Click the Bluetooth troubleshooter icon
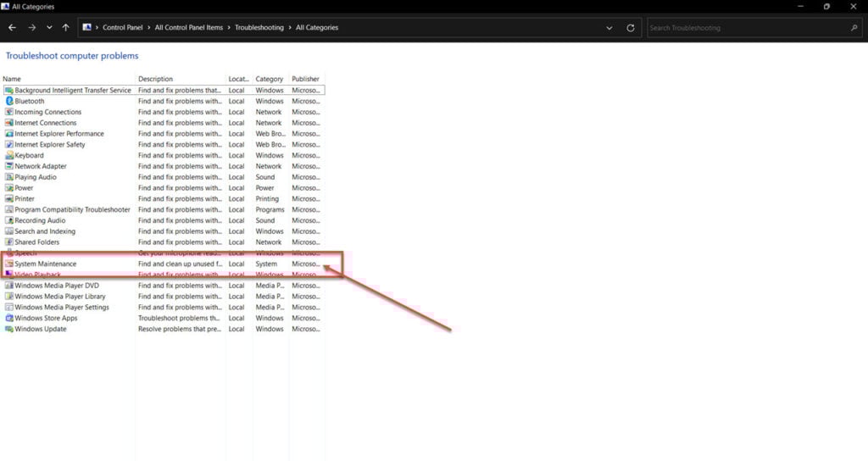The image size is (868, 461). coord(8,102)
